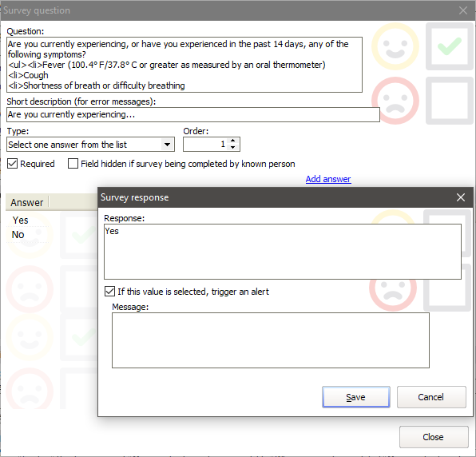The image size is (476, 457).
Task: Uncheck the trigger an alert option
Action: 109,292
